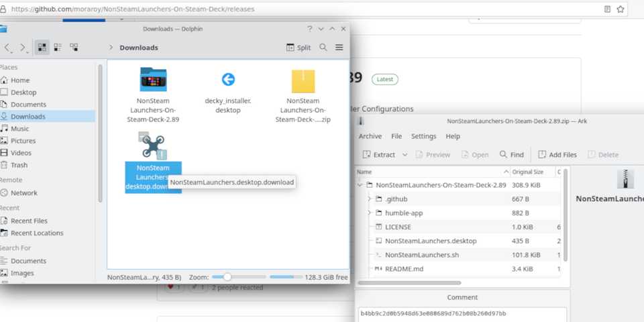Collapse the NonSteamLaunchers-On-Steam-Deck-2.89 root archive folder
Image resolution: width=644 pixels, height=322 pixels.
coord(360,185)
